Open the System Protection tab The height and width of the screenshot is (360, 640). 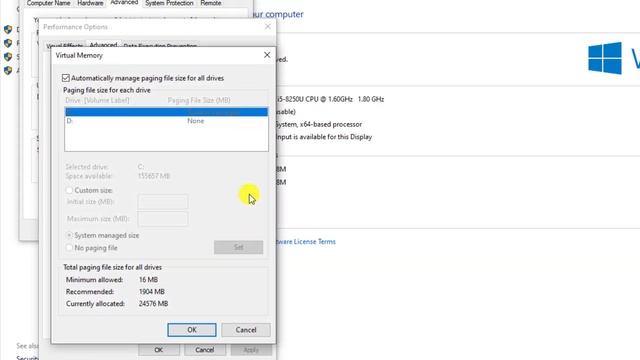tap(169, 3)
